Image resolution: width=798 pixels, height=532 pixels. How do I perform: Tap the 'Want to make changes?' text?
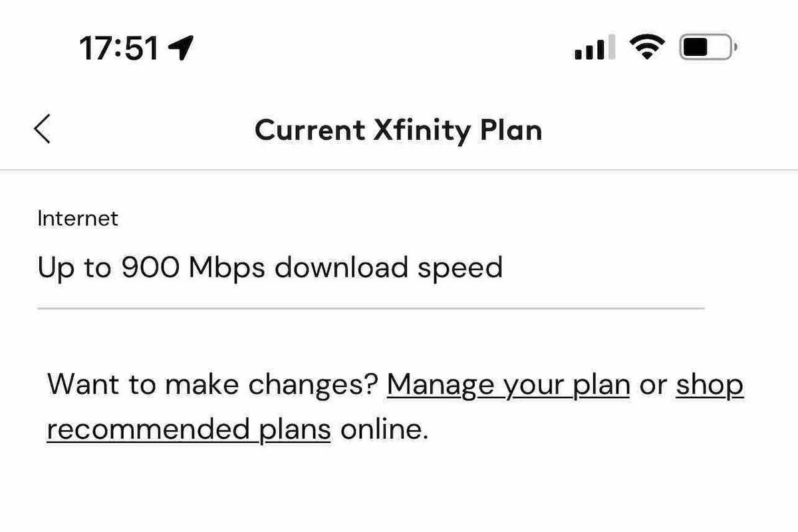[x=213, y=384]
